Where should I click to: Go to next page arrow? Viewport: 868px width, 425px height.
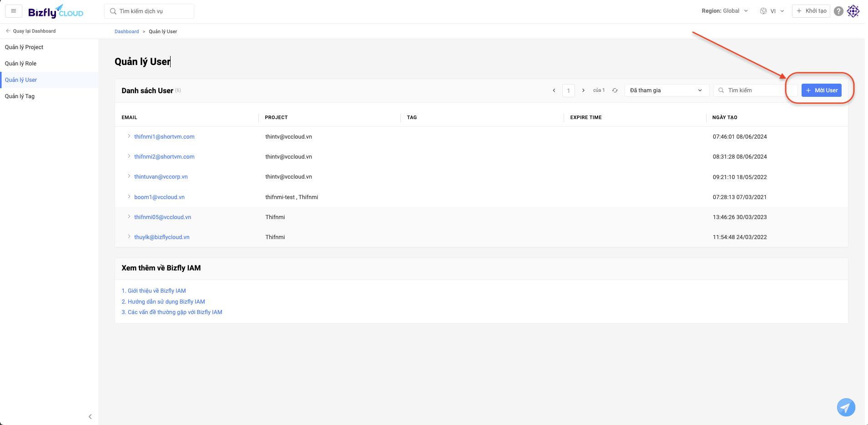click(583, 90)
